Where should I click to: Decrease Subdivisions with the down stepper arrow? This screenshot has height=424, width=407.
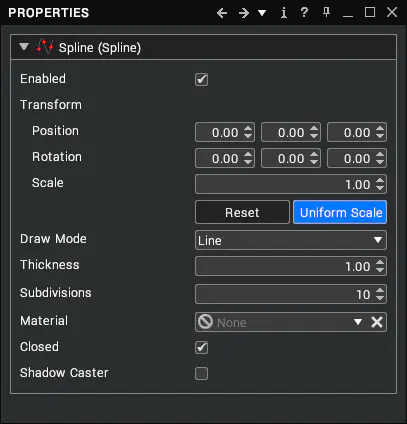point(380,298)
